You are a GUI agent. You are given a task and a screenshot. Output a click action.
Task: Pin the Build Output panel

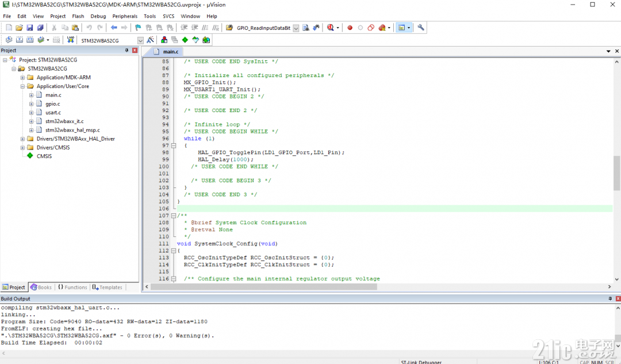[610, 298]
